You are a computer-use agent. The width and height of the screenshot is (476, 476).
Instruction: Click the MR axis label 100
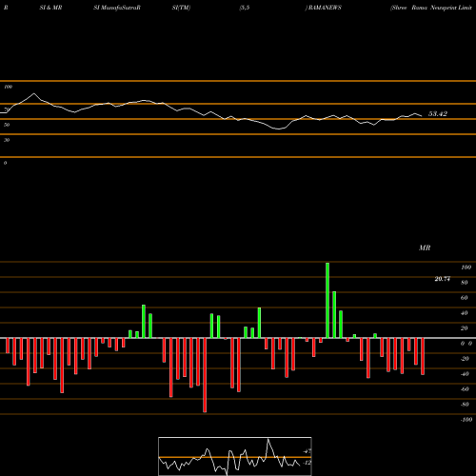click(466, 268)
